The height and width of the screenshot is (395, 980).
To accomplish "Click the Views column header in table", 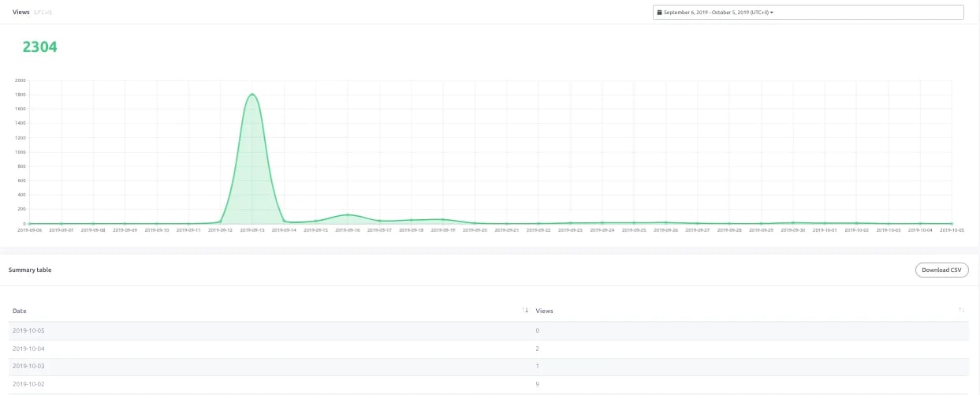I will [544, 311].
